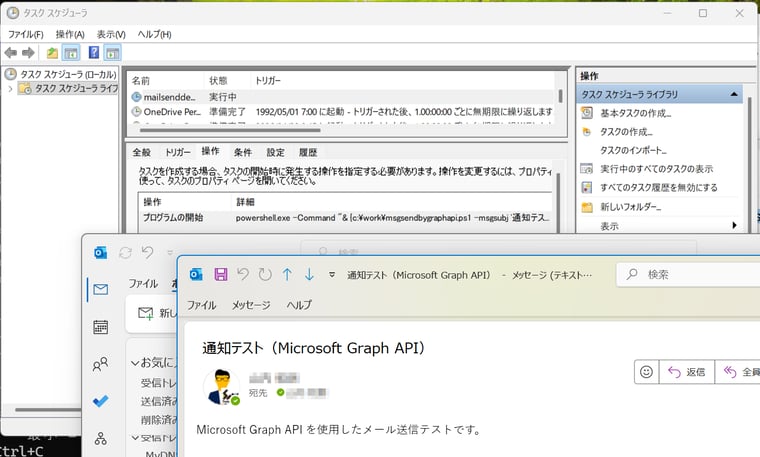
Task: Save the message with the floppy icon
Action: pyautogui.click(x=221, y=275)
